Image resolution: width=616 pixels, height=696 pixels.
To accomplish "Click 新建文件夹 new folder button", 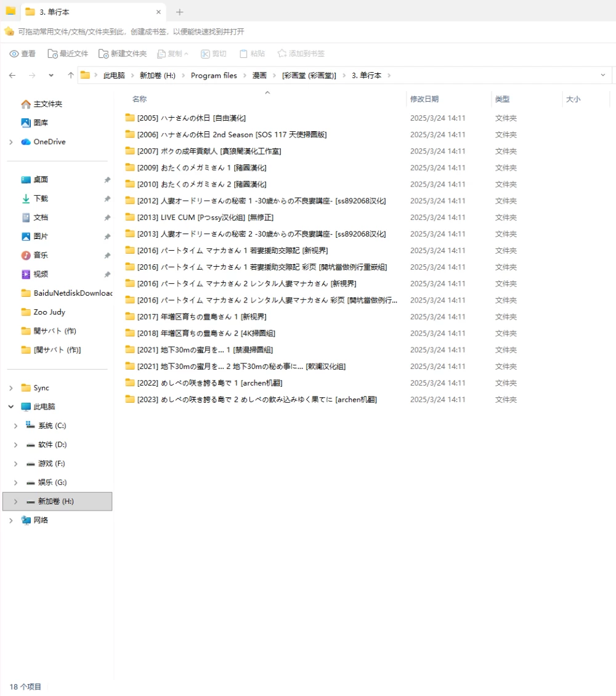I will tap(123, 54).
